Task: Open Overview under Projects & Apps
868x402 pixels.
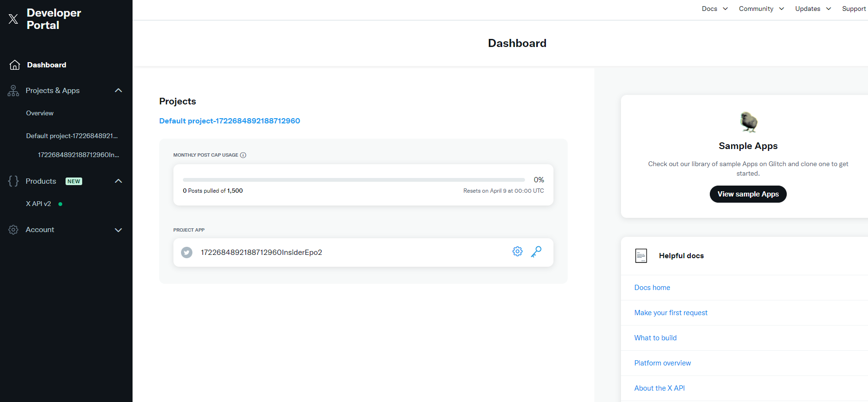Action: [40, 113]
